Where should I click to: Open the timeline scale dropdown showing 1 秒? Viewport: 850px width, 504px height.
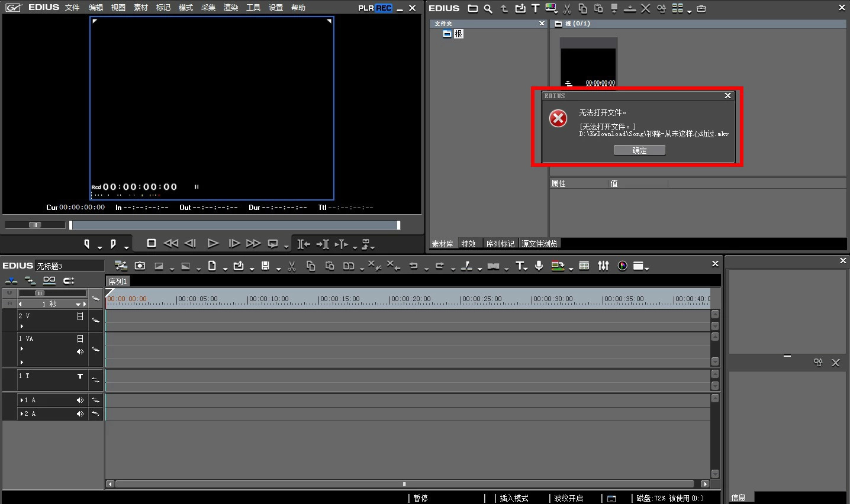pyautogui.click(x=78, y=304)
